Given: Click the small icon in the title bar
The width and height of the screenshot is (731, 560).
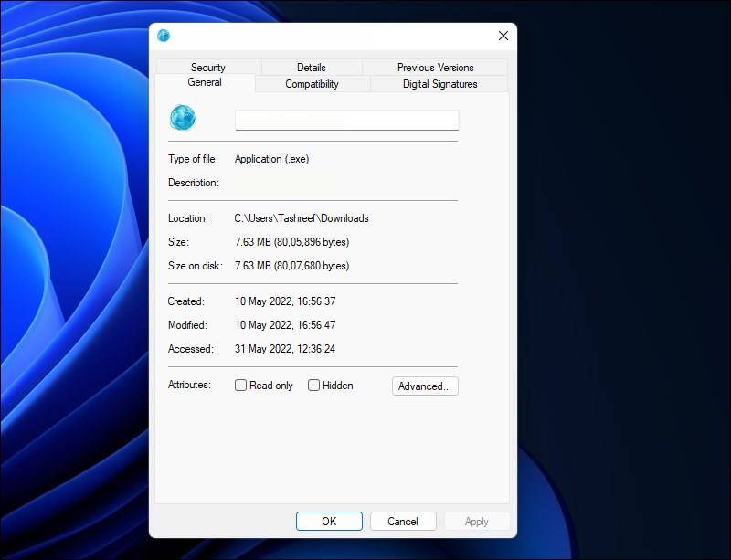Looking at the screenshot, I should pyautogui.click(x=163, y=36).
